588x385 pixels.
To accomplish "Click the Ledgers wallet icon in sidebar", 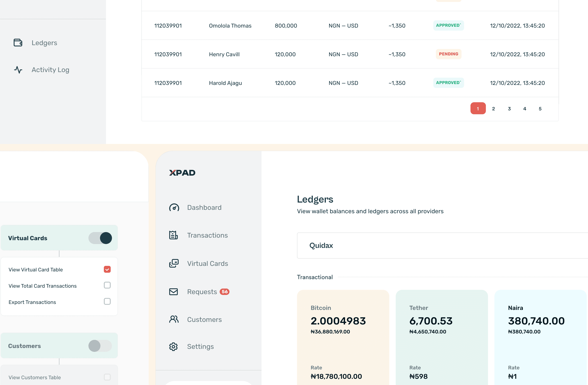I will [18, 43].
